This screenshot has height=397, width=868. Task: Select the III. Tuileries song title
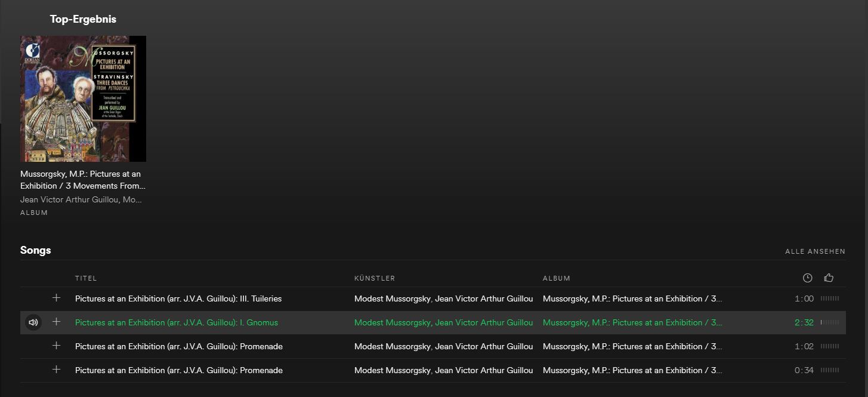point(178,298)
